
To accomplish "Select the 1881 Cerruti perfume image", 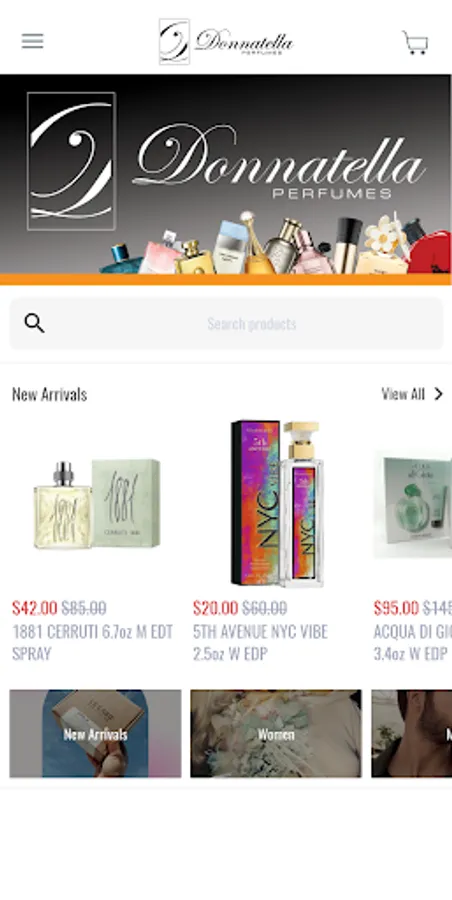I will pyautogui.click(x=95, y=504).
